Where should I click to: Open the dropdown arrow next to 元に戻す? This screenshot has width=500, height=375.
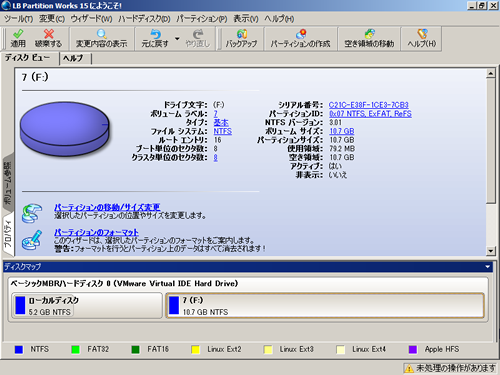[177, 39]
